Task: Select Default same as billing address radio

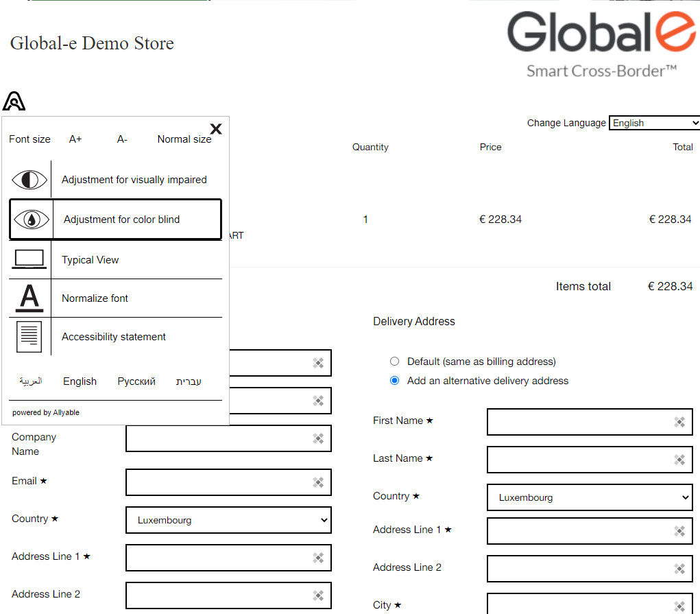Action: tap(394, 362)
